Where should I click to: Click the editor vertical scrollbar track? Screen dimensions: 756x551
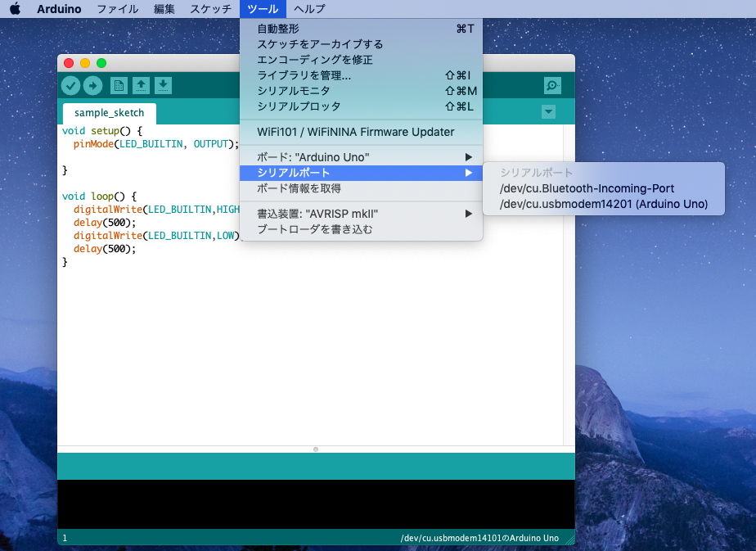[569, 285]
